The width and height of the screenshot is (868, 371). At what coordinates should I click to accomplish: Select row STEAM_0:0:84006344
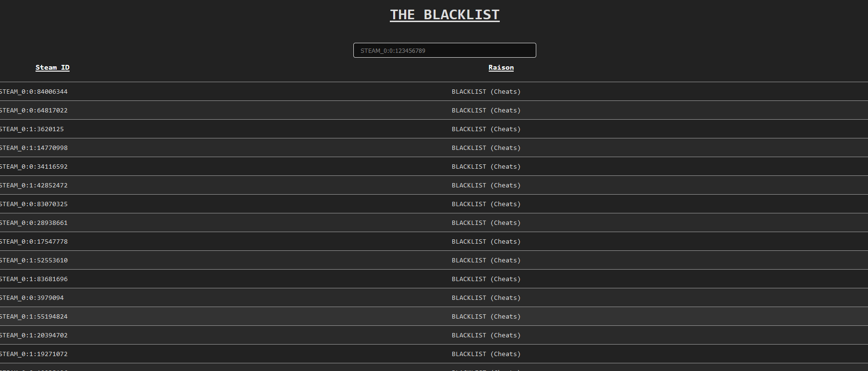(x=434, y=91)
